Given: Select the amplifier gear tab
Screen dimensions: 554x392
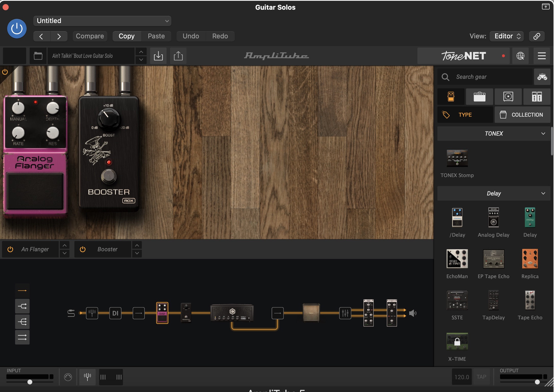Looking at the screenshot, I should 480,97.
